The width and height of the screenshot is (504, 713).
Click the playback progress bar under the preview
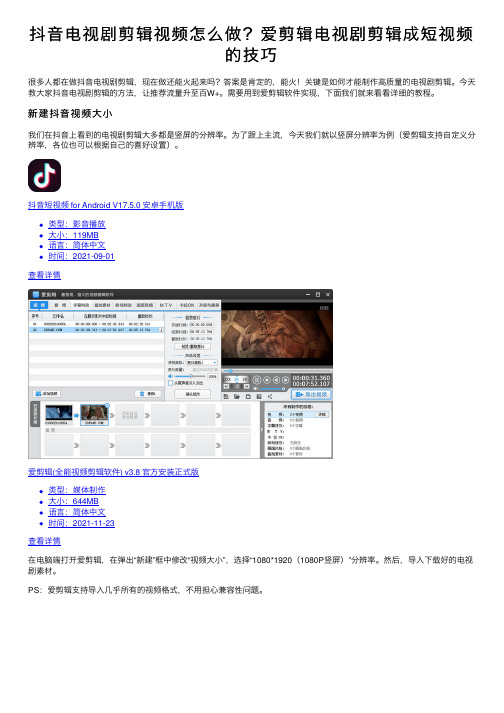click(277, 371)
